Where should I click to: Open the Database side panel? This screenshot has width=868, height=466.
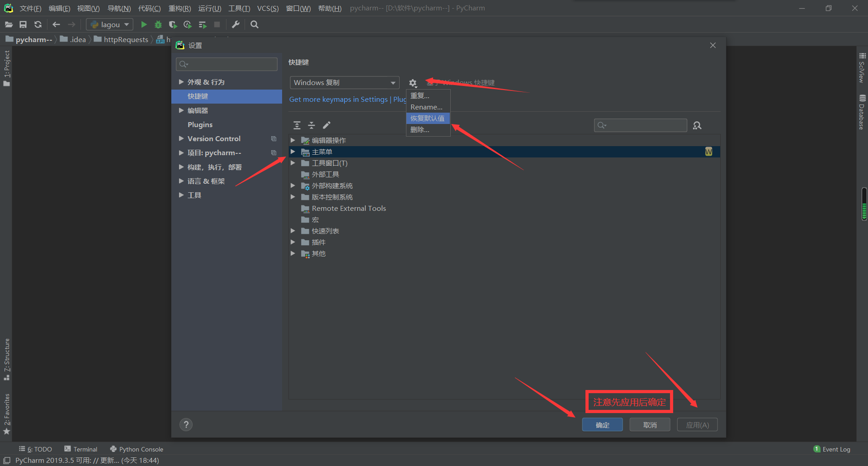click(x=862, y=112)
